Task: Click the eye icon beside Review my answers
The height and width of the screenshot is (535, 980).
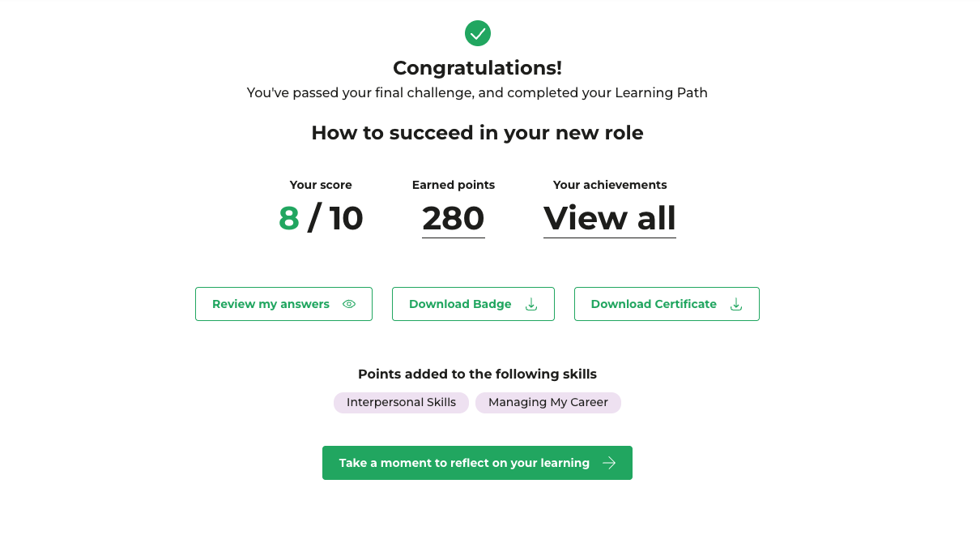Action: click(349, 304)
